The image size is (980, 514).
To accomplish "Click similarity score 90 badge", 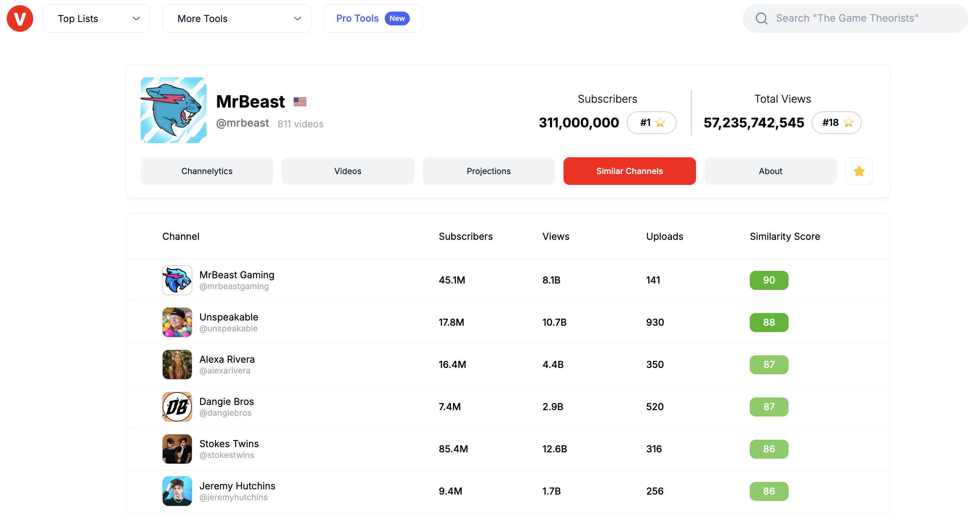I will 769,280.
